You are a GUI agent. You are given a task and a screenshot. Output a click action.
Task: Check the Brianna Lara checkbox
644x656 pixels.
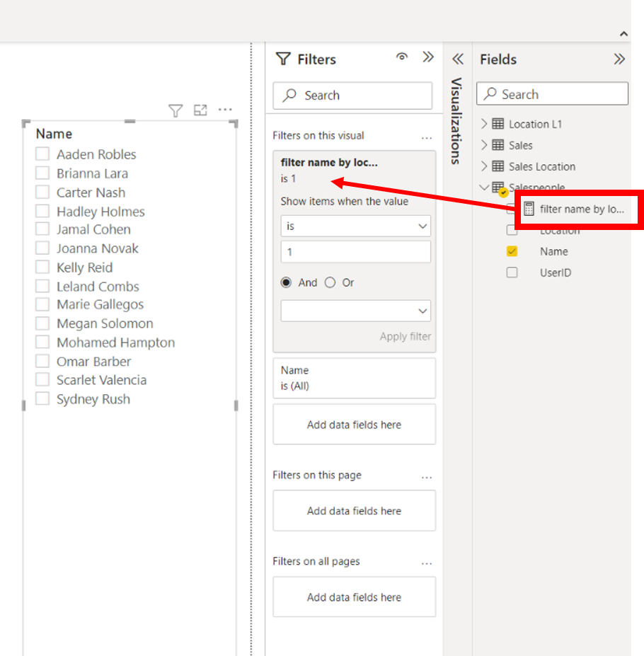coord(42,173)
